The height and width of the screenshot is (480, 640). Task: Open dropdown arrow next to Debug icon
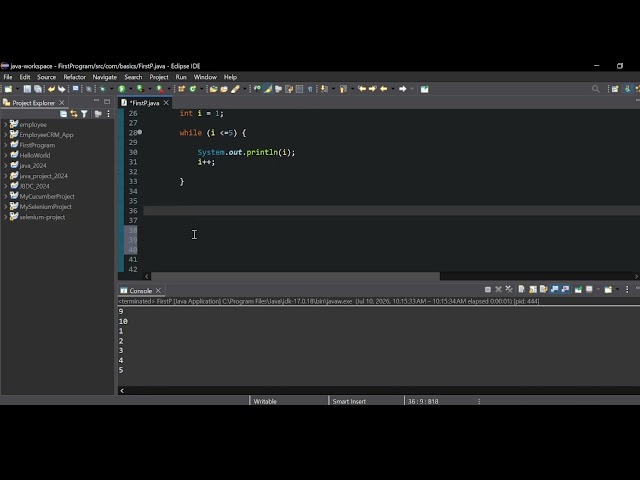pos(111,89)
